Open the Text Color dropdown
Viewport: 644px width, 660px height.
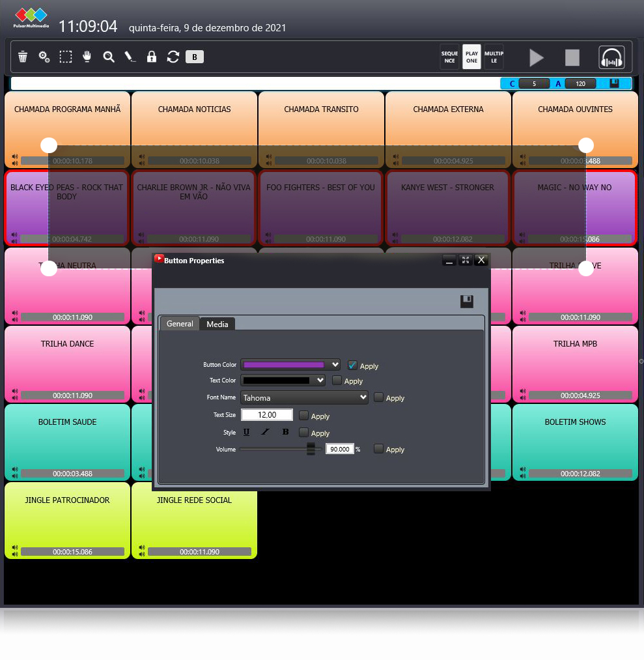pos(320,380)
